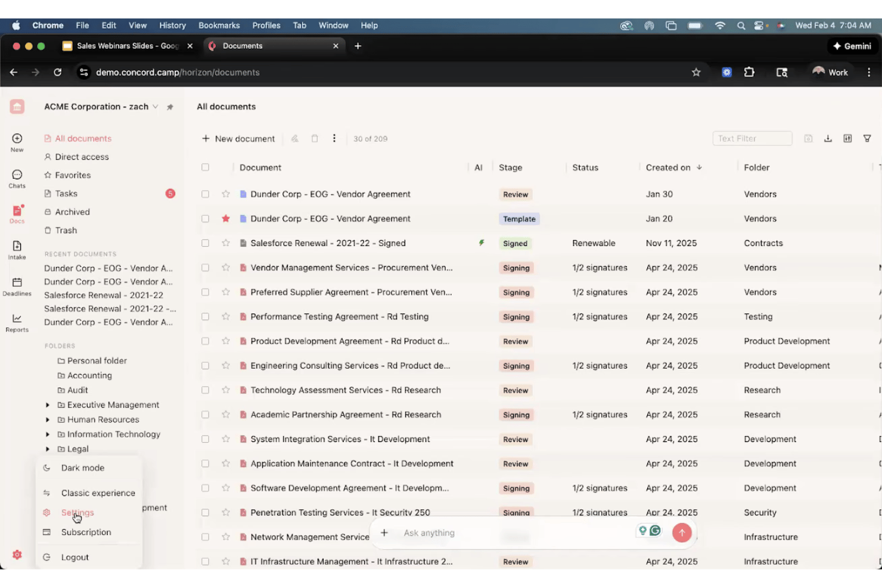Image resolution: width=882 pixels, height=588 pixels.
Task: Click the red gear icon in left rail
Action: (17, 555)
